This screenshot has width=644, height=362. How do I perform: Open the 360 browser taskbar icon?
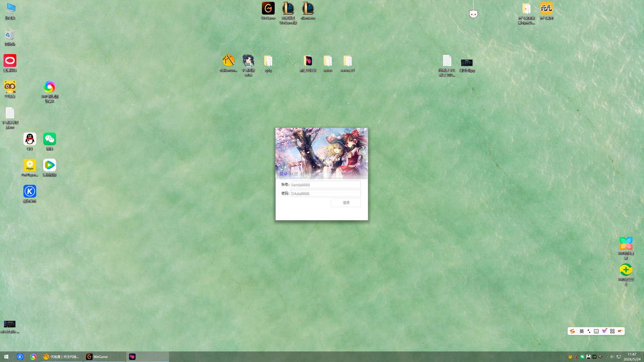33,357
